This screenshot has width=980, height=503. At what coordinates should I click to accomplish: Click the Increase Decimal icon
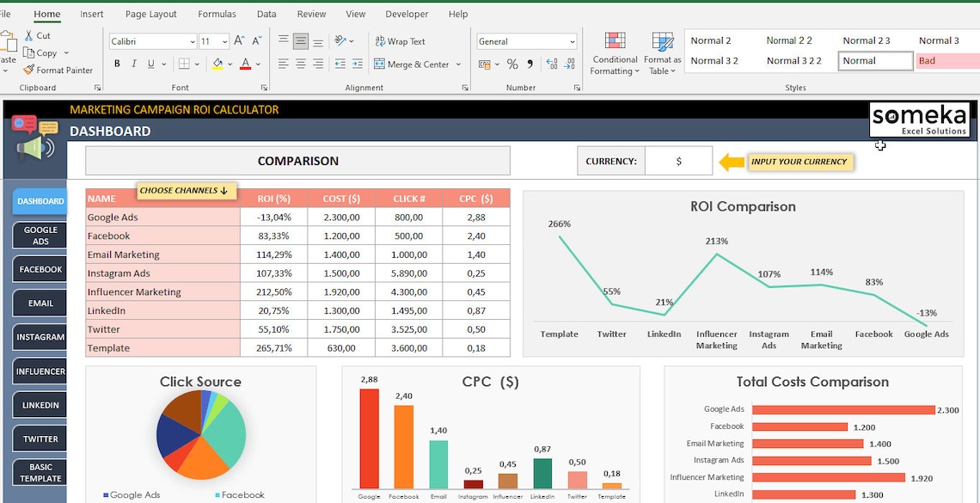pyautogui.click(x=552, y=64)
